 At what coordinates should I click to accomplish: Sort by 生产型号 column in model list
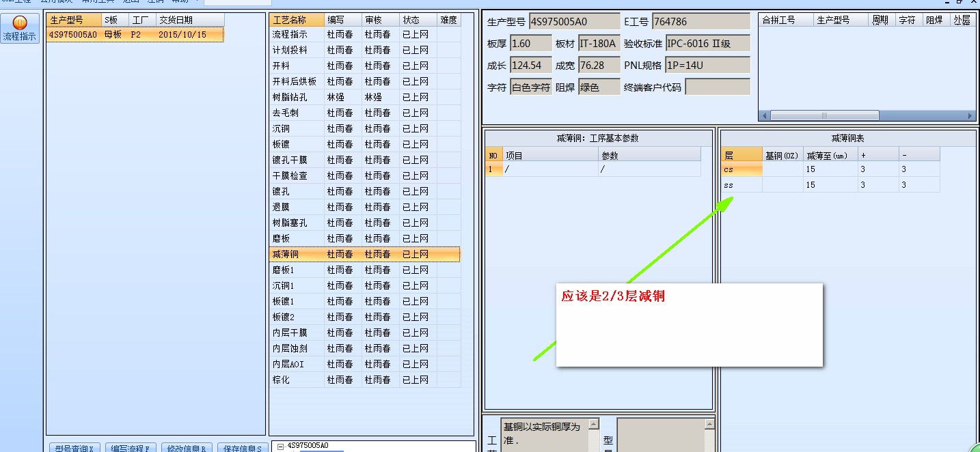74,20
